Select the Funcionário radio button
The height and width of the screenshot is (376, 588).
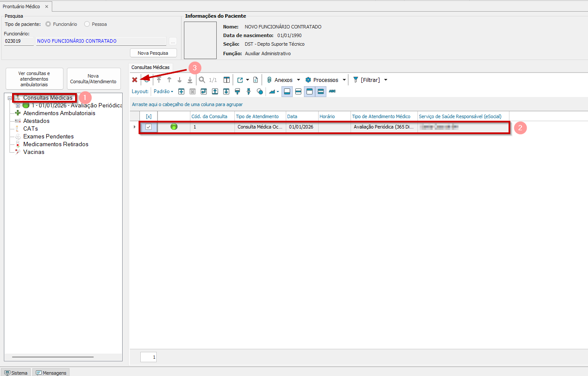point(48,24)
